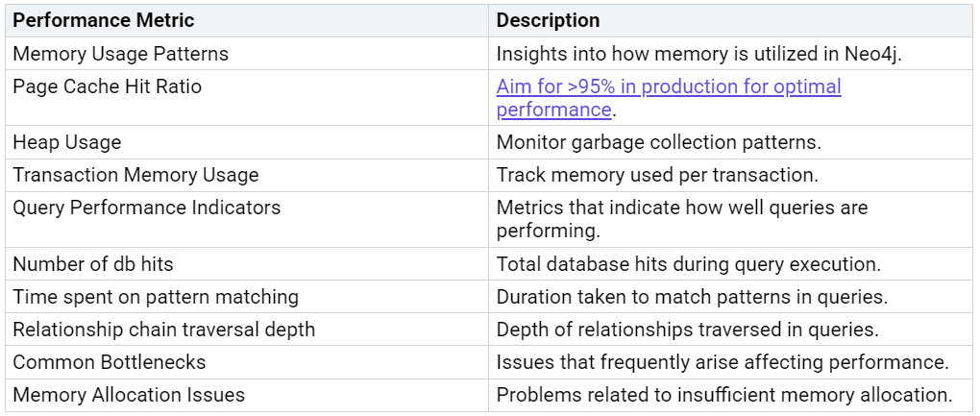
Task: Select 'Problems related to insufficient memory allocation'
Action: 724,395
